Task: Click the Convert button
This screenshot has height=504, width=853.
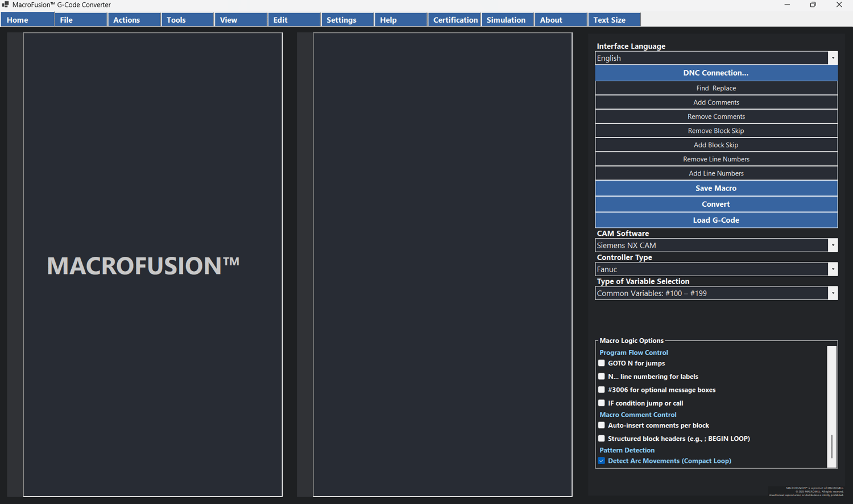Action: coord(716,204)
